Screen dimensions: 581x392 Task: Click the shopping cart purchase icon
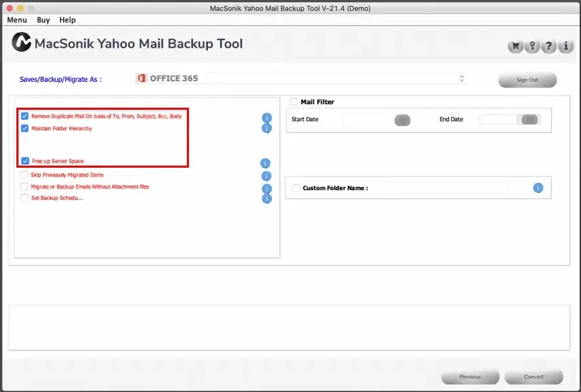click(x=515, y=46)
